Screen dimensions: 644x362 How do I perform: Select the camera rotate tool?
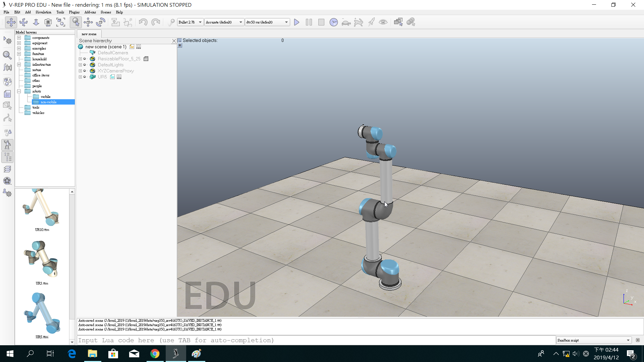click(23, 22)
